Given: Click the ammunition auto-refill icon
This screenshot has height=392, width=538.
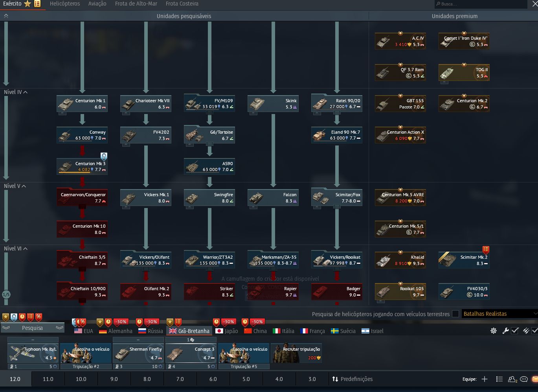Looking at the screenshot, I should 526,331.
